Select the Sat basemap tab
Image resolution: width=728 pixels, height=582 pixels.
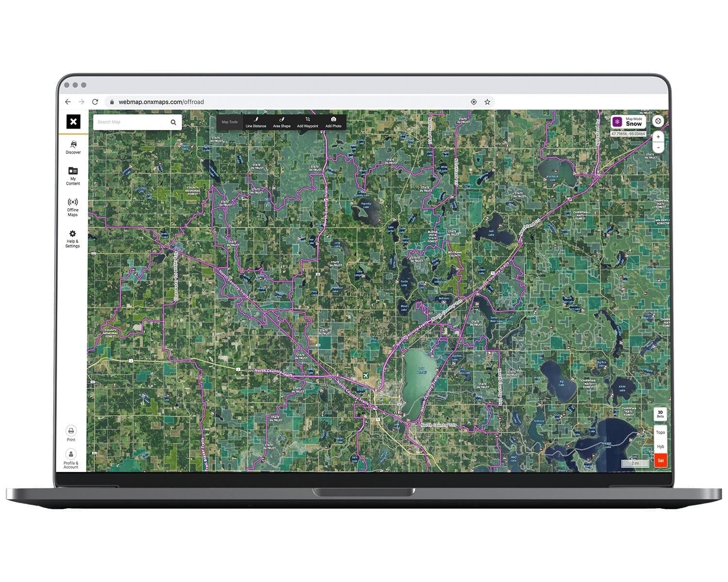pyautogui.click(x=660, y=460)
